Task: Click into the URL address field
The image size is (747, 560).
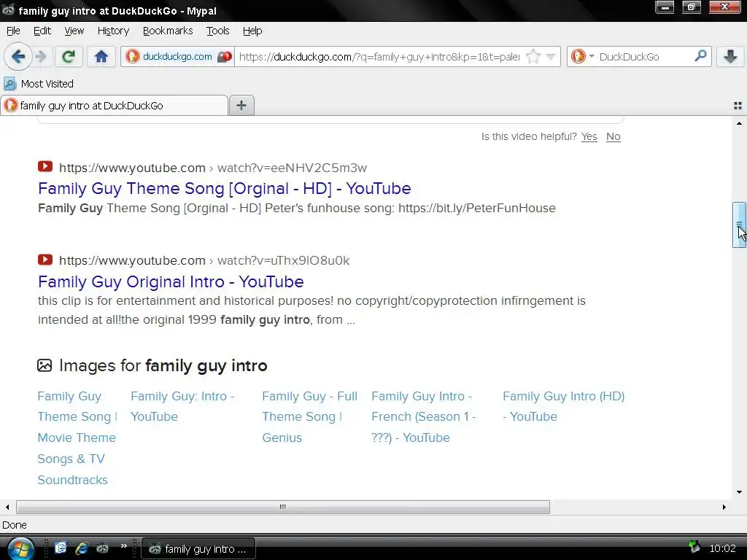Action: pos(379,57)
